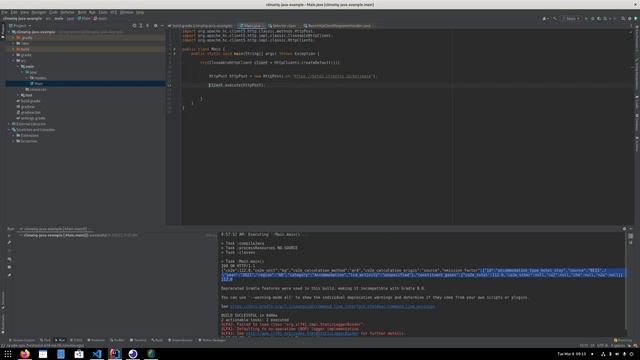Select the Main.java editor tab

[251, 26]
